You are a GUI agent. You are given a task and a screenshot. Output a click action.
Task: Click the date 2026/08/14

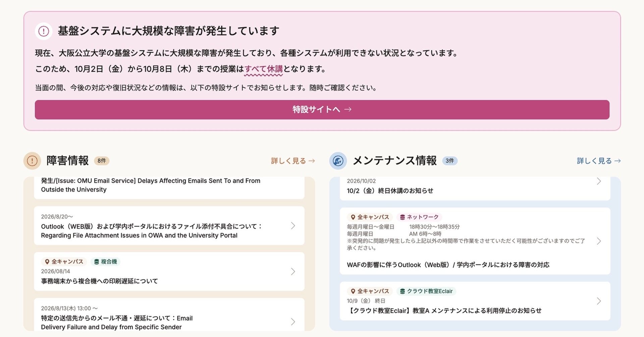point(56,271)
